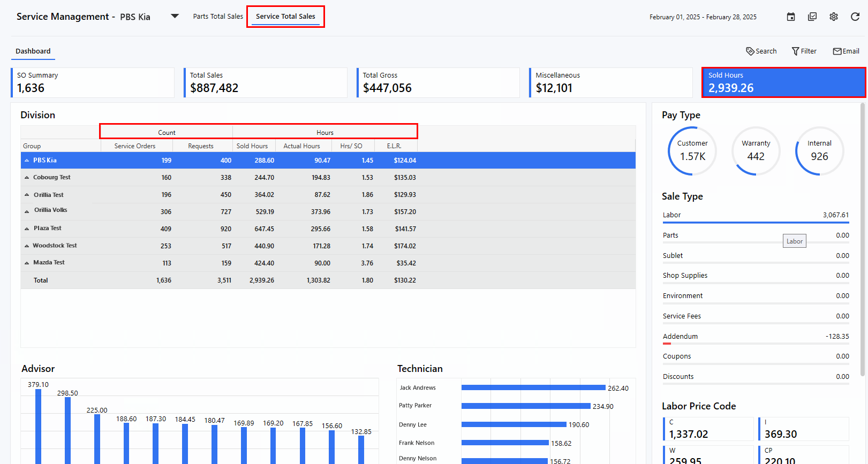The height and width of the screenshot is (464, 868).
Task: Open the Filter funnel icon
Action: [x=796, y=51]
